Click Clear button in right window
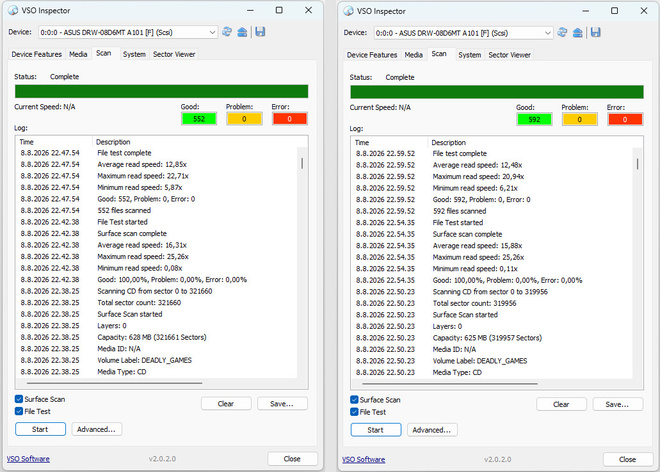 click(x=562, y=404)
